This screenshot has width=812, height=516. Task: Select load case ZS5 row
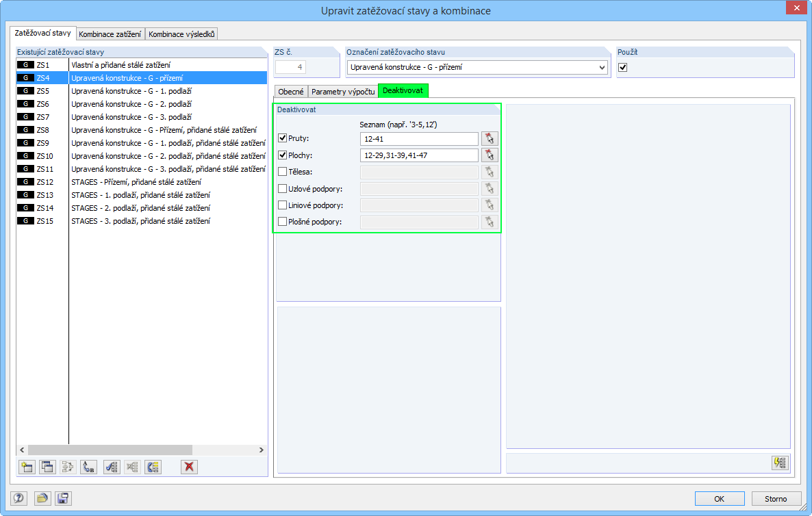(x=142, y=90)
